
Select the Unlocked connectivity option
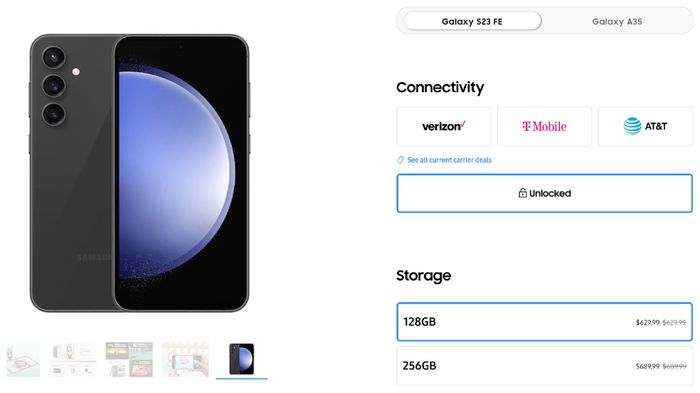point(544,193)
